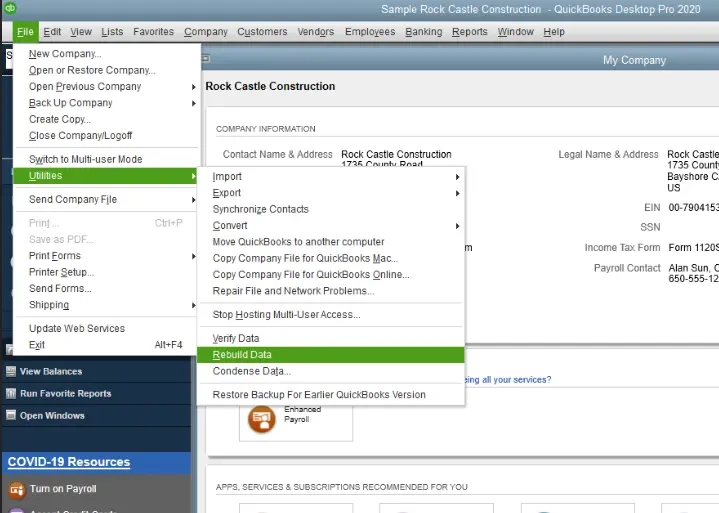Expand the Convert submenu
Image resolution: width=719 pixels, height=513 pixels.
(331, 226)
